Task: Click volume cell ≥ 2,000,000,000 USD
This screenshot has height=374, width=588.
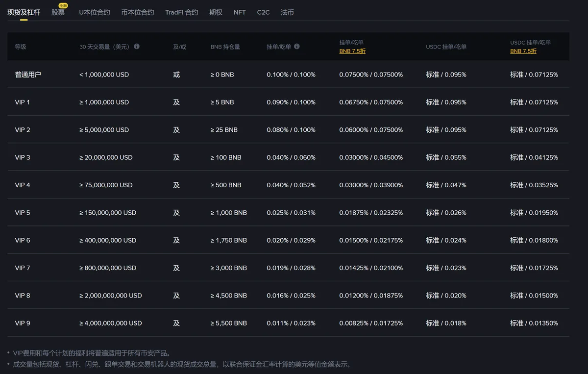Action: [110, 296]
